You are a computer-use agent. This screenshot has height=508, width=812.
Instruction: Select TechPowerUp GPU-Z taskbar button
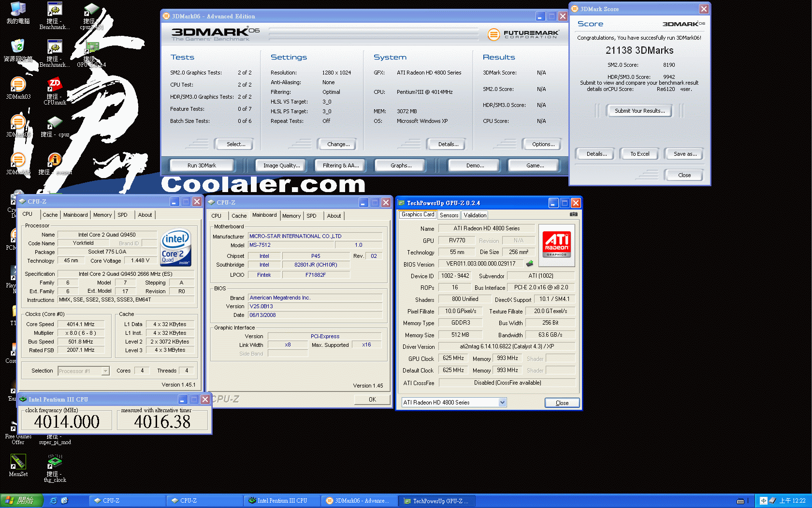click(x=437, y=501)
